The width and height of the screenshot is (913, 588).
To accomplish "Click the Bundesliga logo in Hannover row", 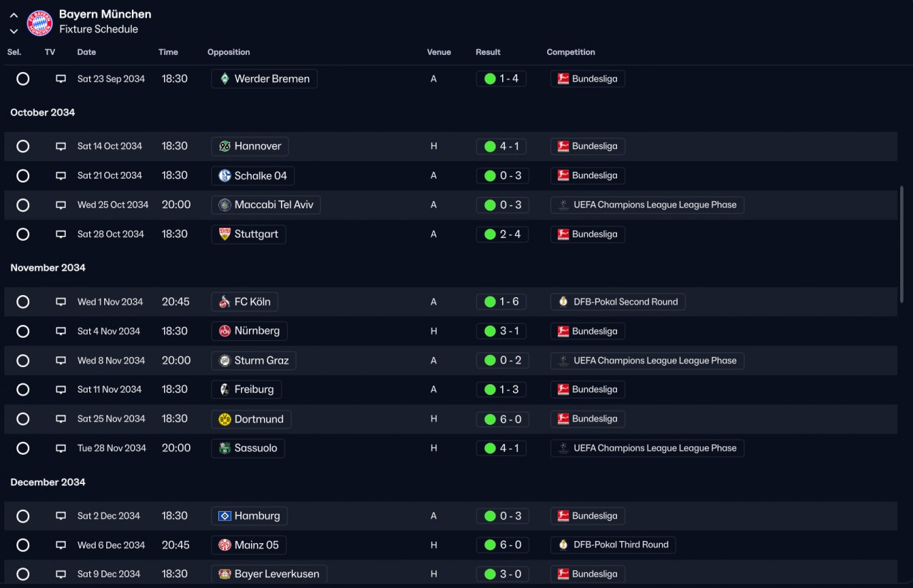I will [x=563, y=146].
